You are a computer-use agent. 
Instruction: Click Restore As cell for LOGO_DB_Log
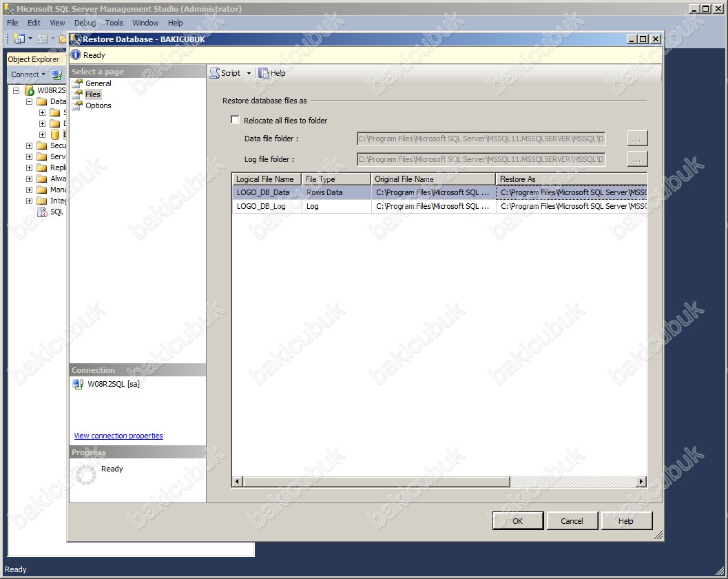(x=572, y=206)
